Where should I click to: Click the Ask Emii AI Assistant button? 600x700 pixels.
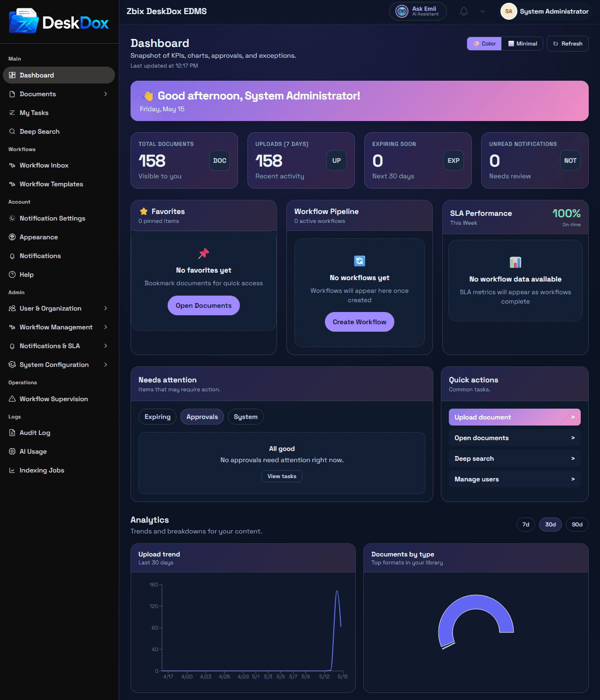point(418,11)
